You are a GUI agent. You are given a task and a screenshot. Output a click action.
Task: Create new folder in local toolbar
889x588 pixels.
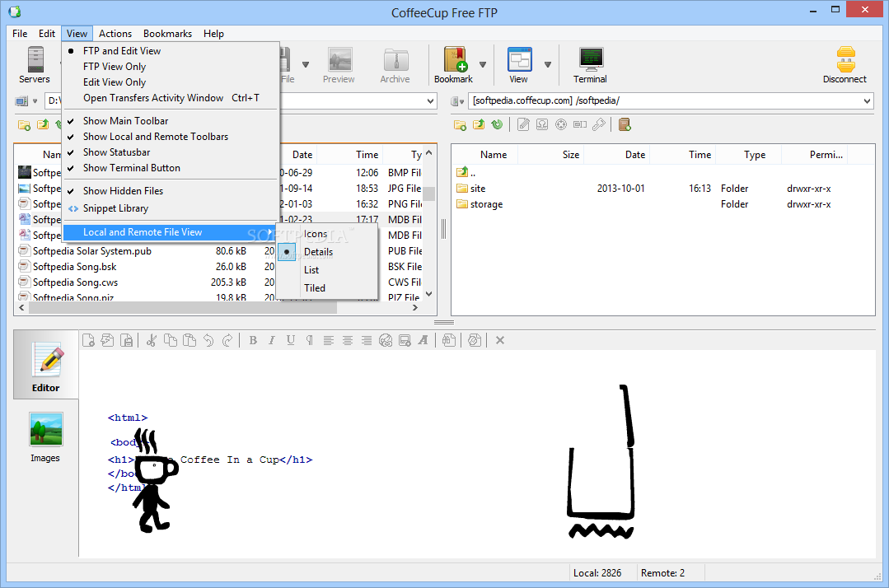point(25,124)
